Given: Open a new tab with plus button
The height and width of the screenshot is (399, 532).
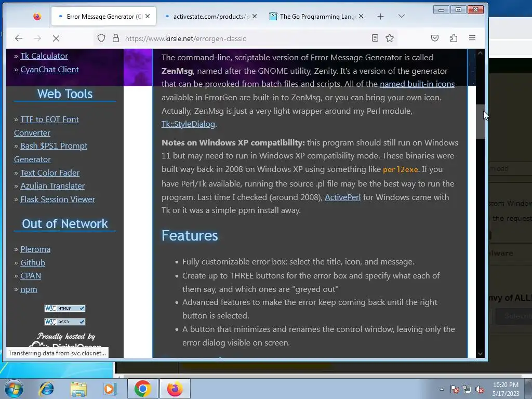Looking at the screenshot, I should [x=380, y=16].
